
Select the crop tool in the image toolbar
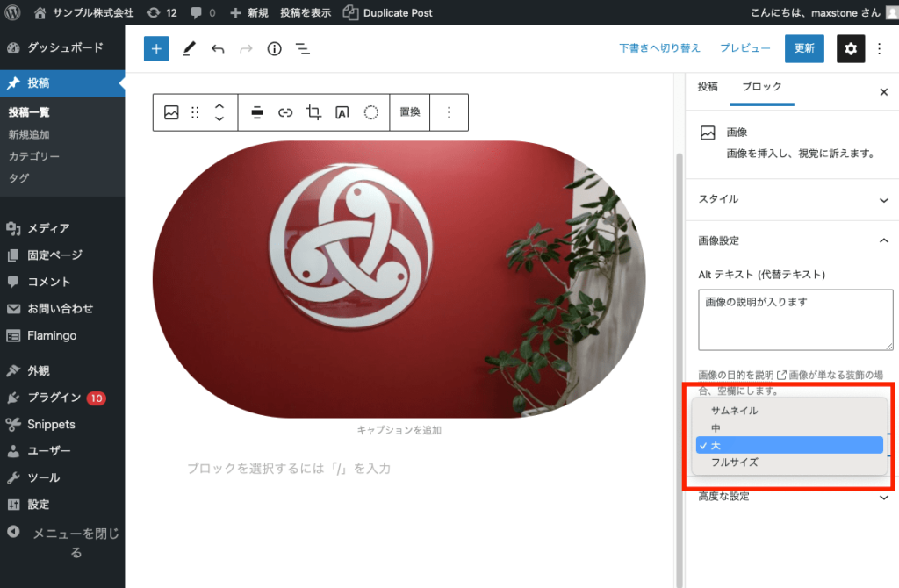pos(313,112)
